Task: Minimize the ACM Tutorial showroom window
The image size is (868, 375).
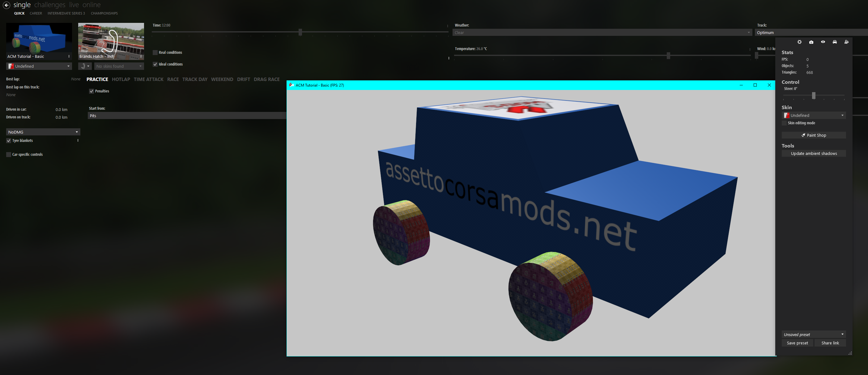Action: [x=741, y=85]
